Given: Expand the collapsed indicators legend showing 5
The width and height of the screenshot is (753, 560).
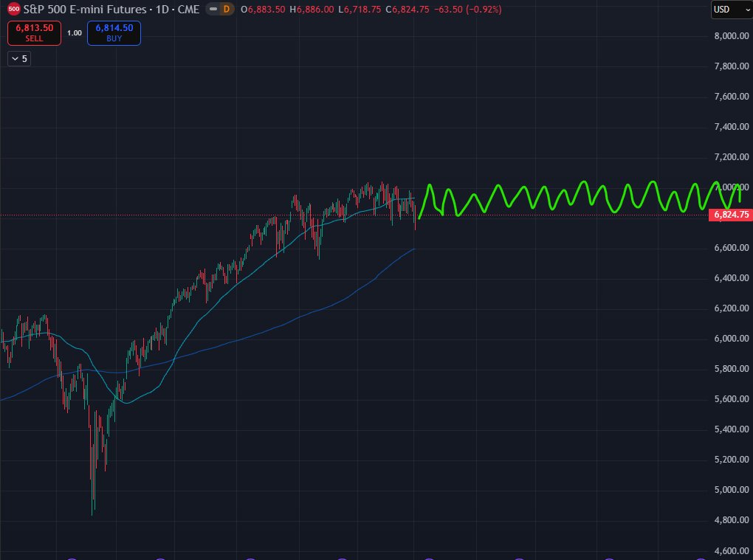Looking at the screenshot, I should [19, 58].
